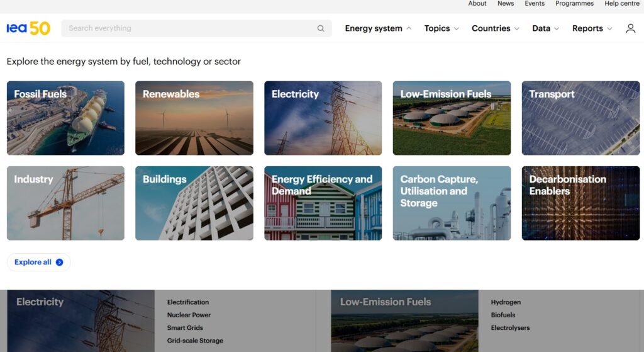Open the About page link
This screenshot has height=352, width=644.
(x=477, y=4)
